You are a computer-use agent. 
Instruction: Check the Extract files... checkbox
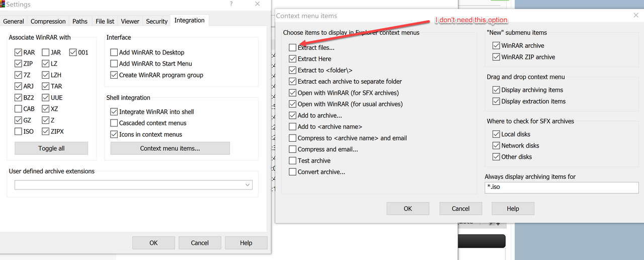pos(293,47)
